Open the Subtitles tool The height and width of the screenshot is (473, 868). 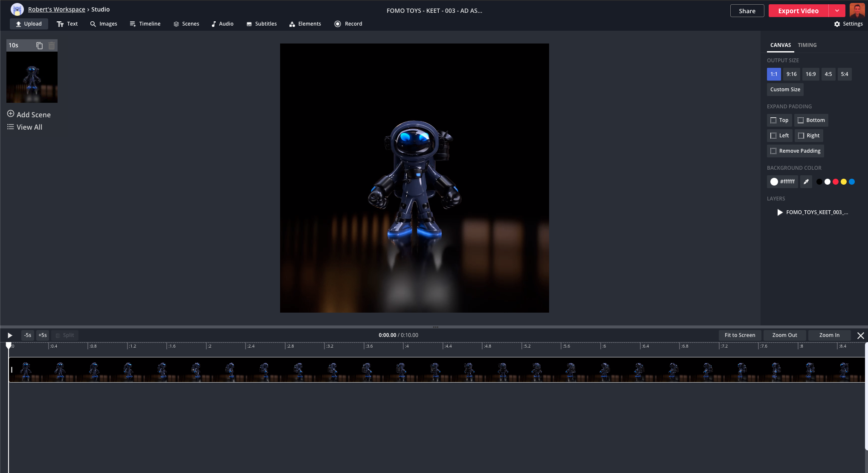pos(261,24)
